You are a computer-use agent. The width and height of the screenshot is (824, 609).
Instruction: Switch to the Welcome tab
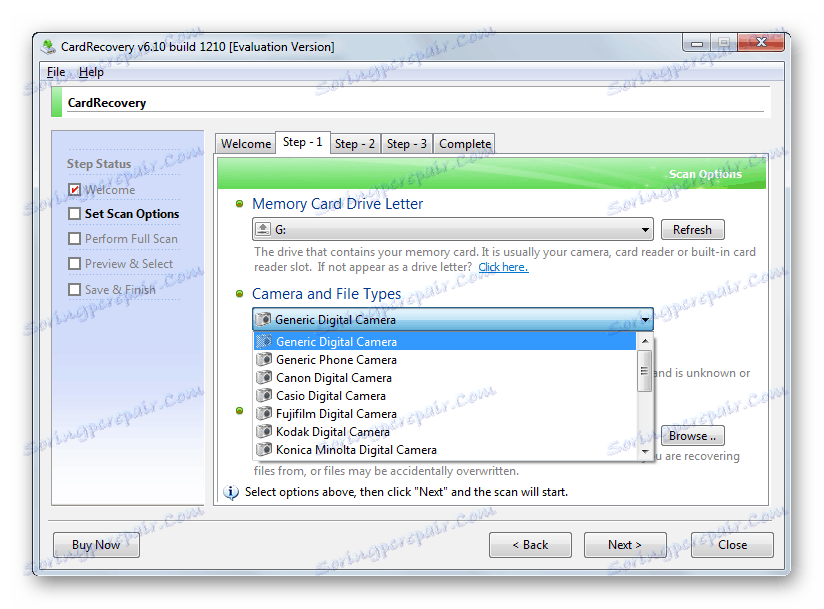[x=245, y=143]
